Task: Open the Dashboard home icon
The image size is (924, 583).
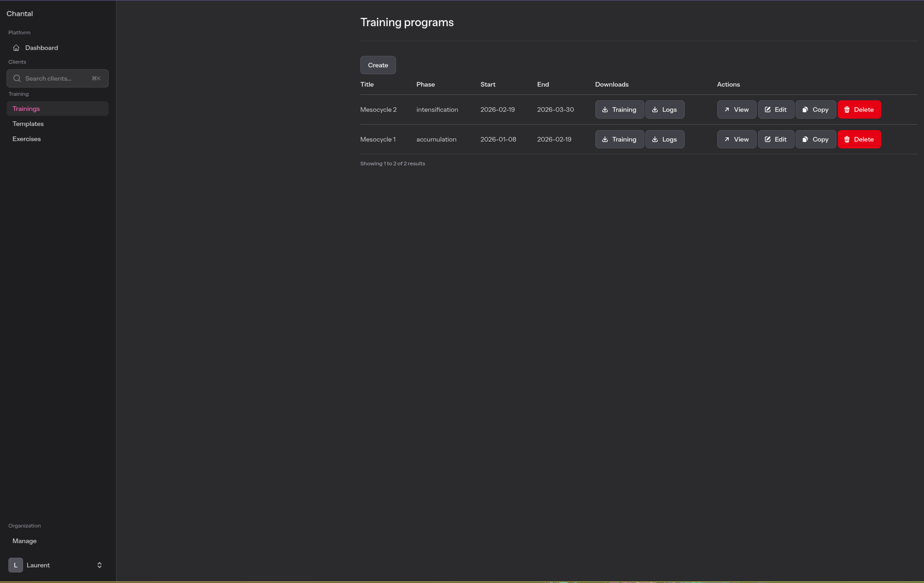Action: 16,48
